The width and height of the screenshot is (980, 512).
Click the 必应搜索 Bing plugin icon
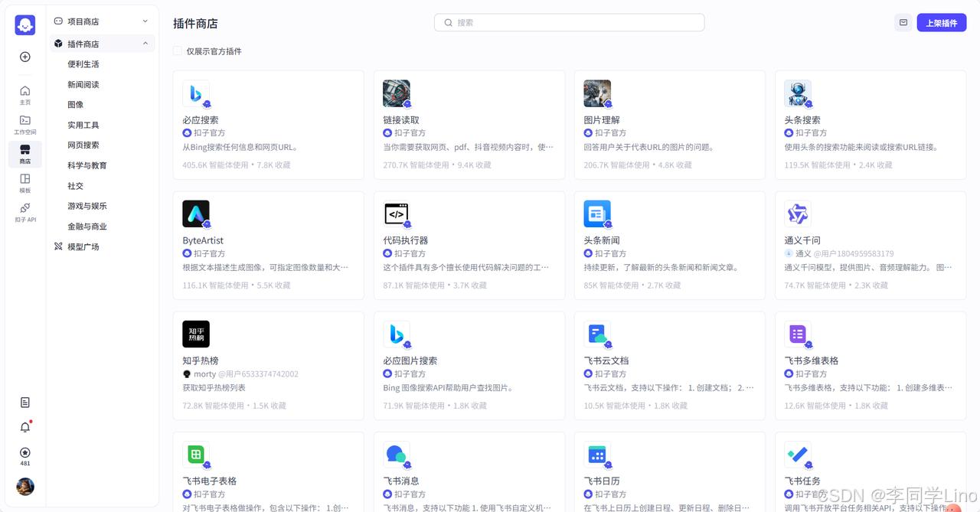196,94
